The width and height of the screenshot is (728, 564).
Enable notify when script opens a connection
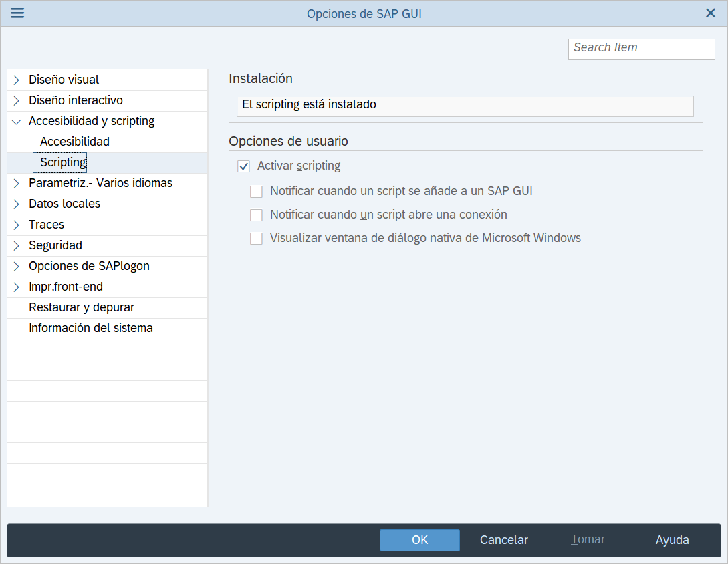256,215
